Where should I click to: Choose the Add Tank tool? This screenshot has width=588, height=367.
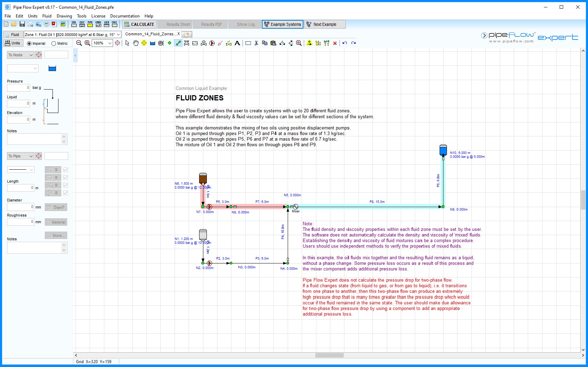click(153, 43)
